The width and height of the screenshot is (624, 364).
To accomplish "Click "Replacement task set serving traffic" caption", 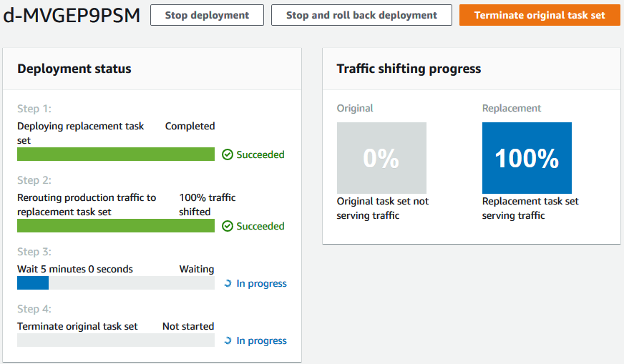I will coord(530,208).
